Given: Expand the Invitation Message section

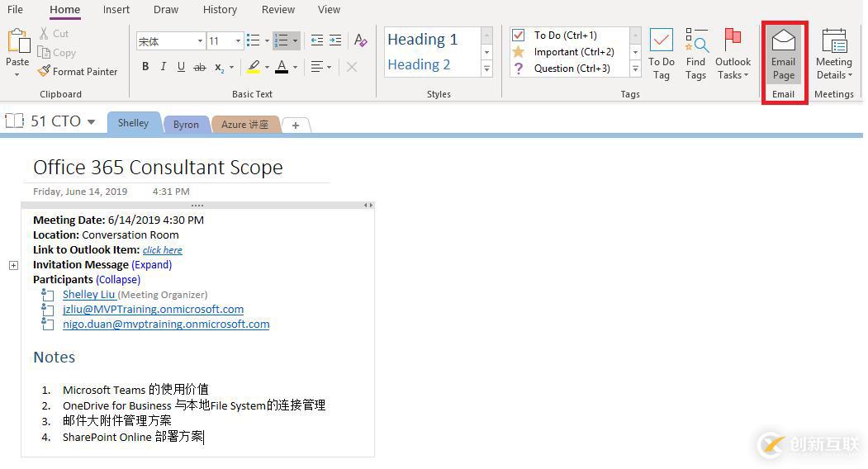Looking at the screenshot, I should (152, 265).
